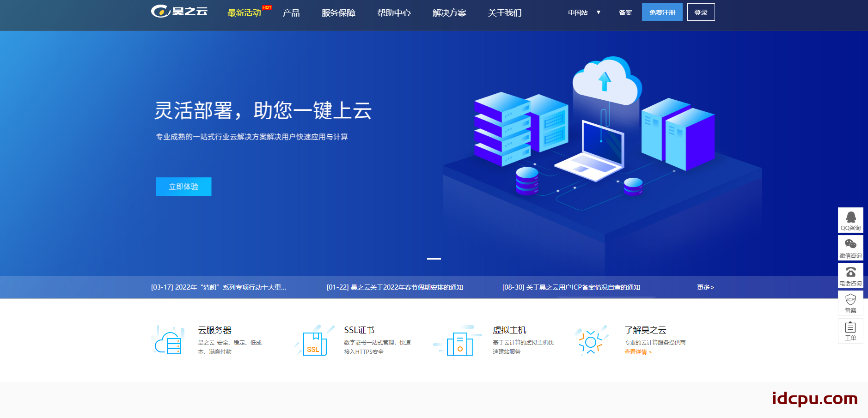Click the 查看详情 > link
Image resolution: width=868 pixels, height=418 pixels.
(638, 352)
